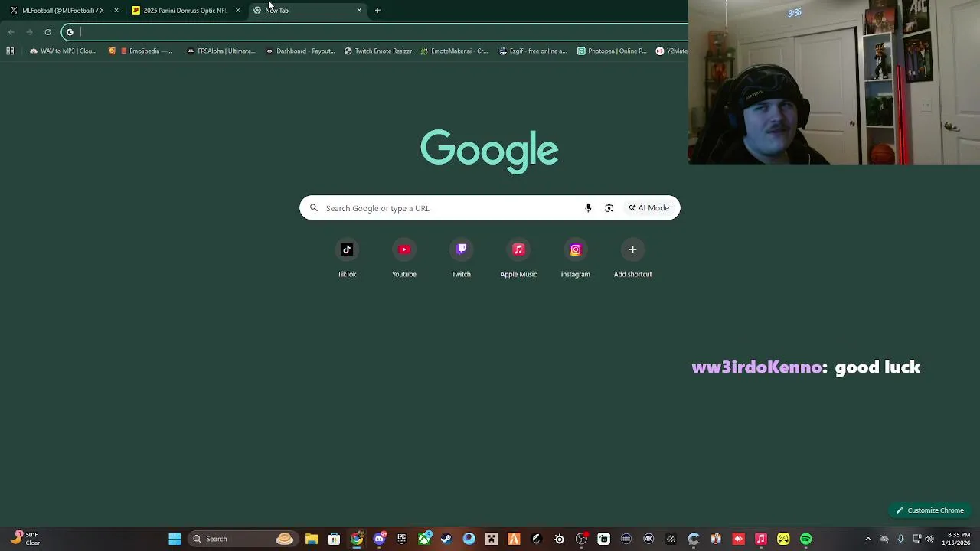
Task: Open Steam from the taskbar
Action: click(x=446, y=539)
